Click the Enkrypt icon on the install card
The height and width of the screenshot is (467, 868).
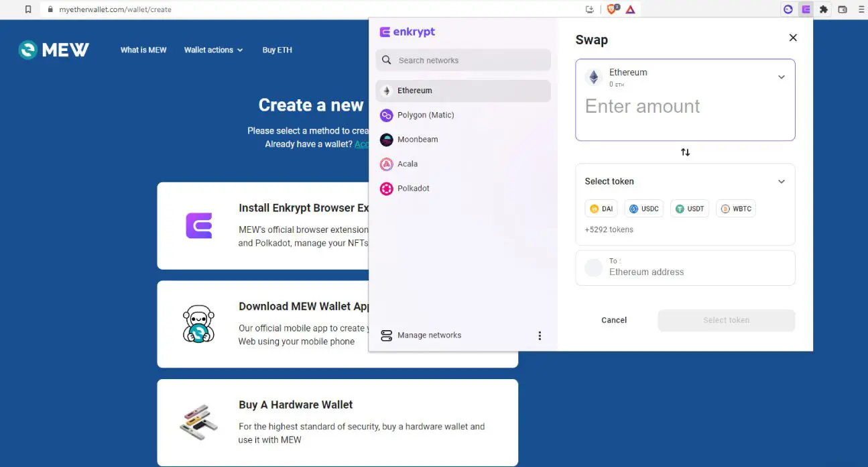point(199,226)
